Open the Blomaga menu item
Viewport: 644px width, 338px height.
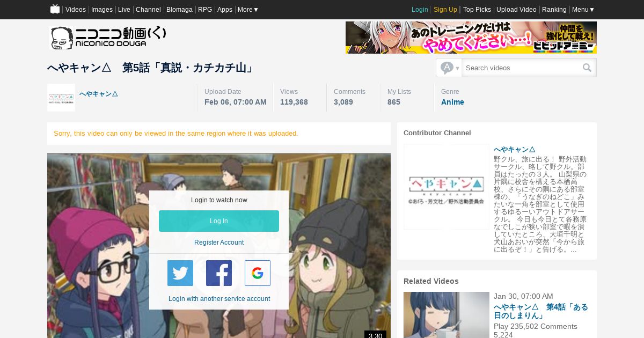(x=179, y=10)
